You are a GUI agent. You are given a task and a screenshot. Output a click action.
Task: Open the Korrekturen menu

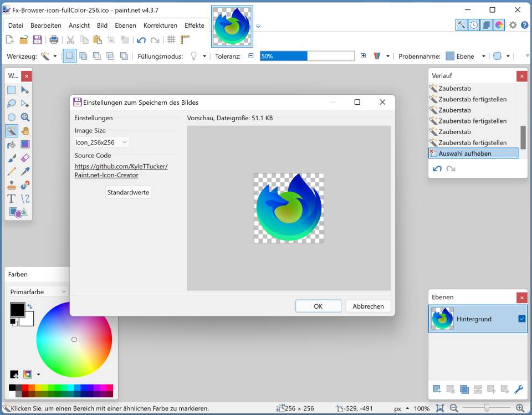tap(160, 25)
